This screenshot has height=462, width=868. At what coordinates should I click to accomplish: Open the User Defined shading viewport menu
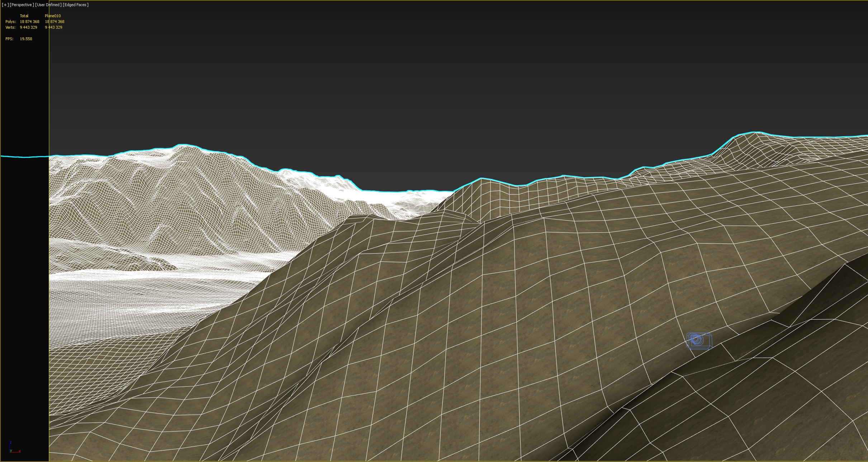tap(48, 5)
